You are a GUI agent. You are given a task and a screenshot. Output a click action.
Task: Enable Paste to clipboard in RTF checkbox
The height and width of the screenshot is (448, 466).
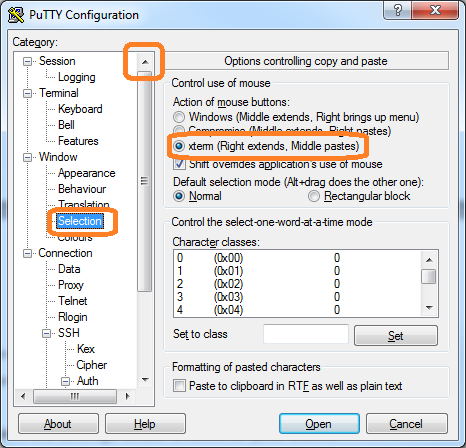[179, 386]
